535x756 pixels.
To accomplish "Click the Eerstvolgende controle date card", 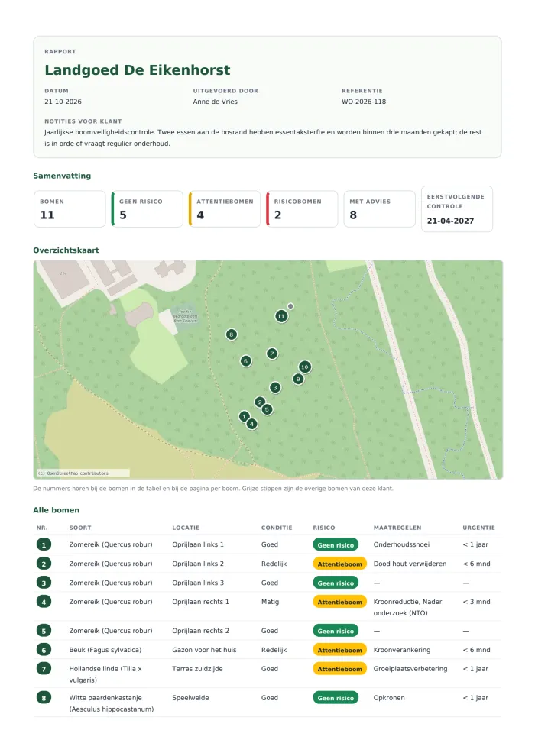I will pos(457,208).
